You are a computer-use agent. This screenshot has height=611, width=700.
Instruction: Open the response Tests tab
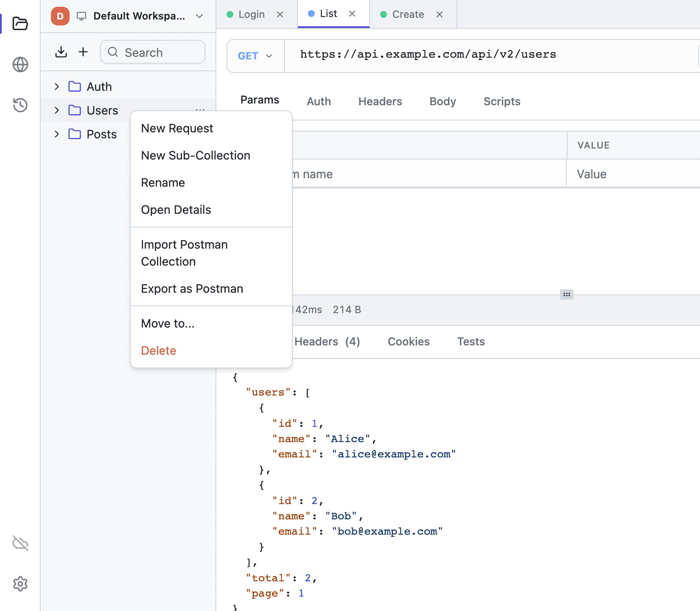(471, 342)
